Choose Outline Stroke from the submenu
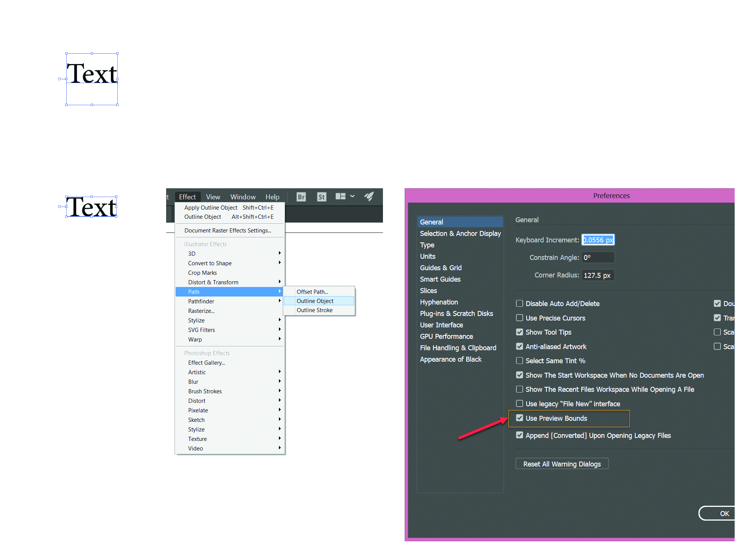Image resolution: width=756 pixels, height=553 pixels. pos(314,310)
